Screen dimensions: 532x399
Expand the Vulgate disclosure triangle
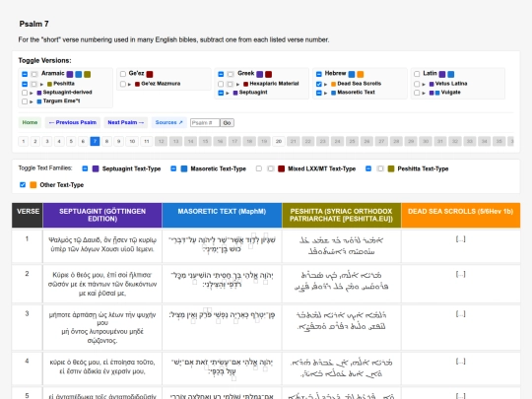pos(424,93)
